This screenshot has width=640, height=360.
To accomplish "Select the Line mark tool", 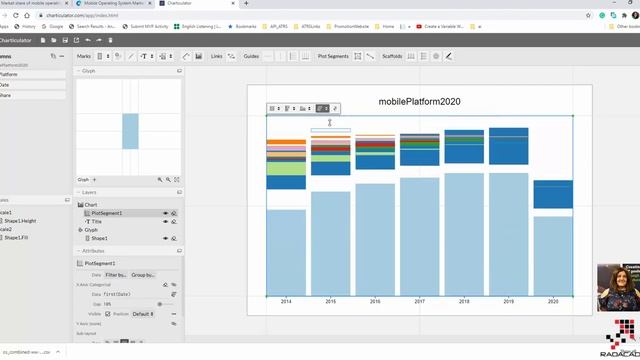I will coord(131,56).
